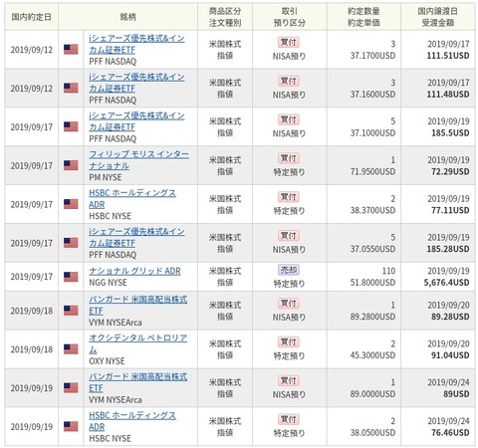Click the 買付 badge in the PM row

coord(289,158)
